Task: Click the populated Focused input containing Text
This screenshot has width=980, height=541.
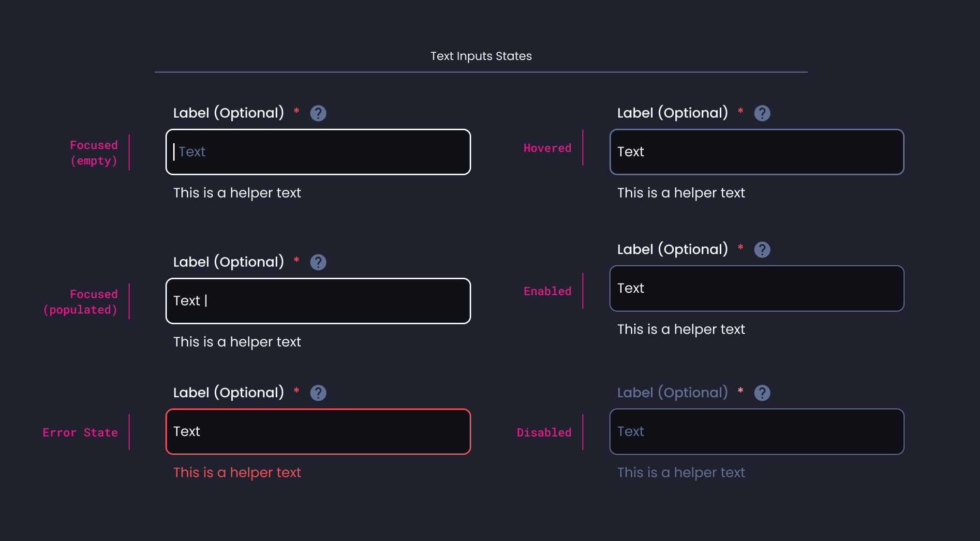Action: [x=318, y=301]
